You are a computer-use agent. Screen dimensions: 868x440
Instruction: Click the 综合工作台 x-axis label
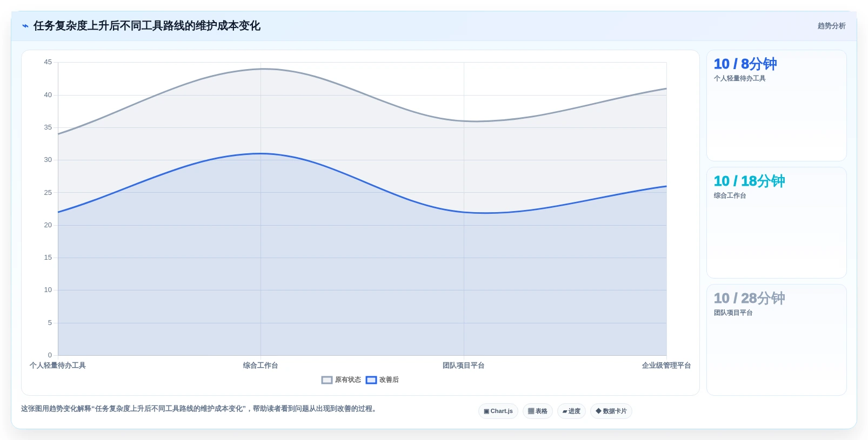tap(261, 365)
